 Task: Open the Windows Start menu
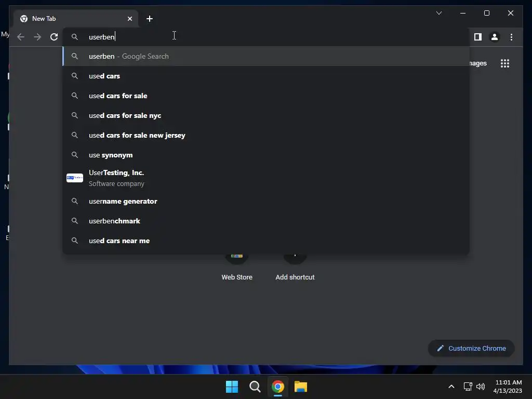coord(232,387)
